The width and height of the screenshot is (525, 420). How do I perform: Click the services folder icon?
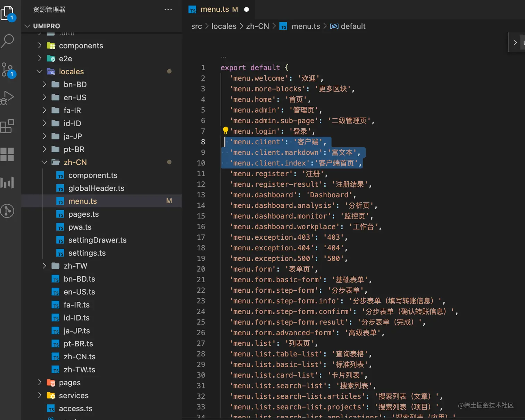(51, 396)
